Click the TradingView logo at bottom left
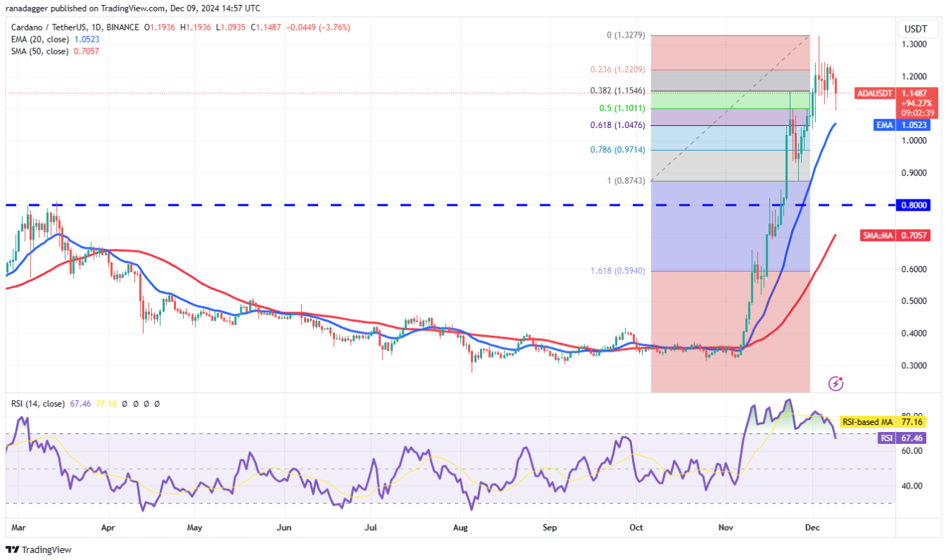 39,549
